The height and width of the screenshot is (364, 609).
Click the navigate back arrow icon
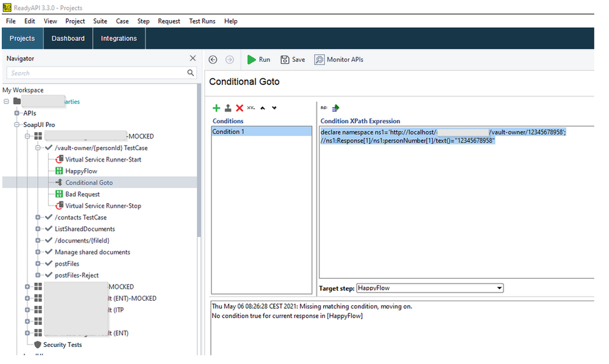[213, 60]
